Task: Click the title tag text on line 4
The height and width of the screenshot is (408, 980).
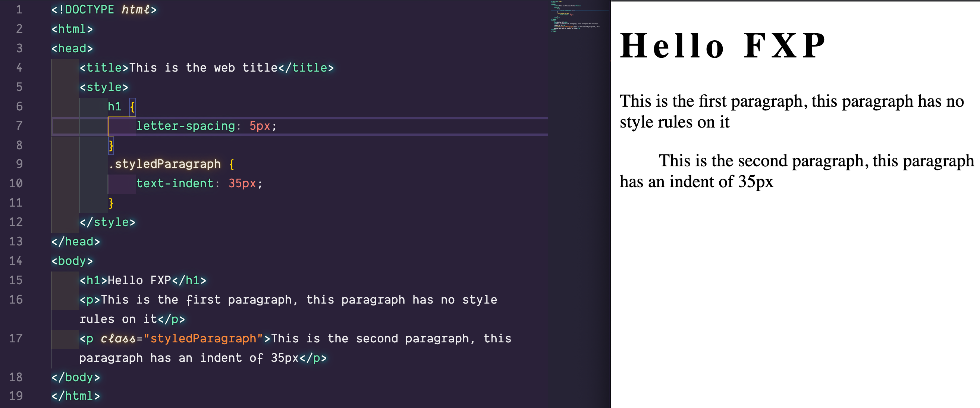Action: (203, 68)
